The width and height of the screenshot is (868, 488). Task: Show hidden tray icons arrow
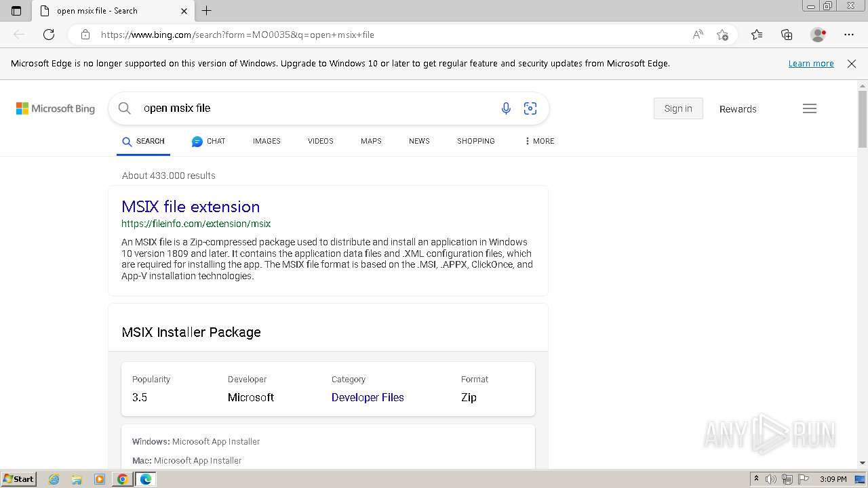pyautogui.click(x=757, y=479)
